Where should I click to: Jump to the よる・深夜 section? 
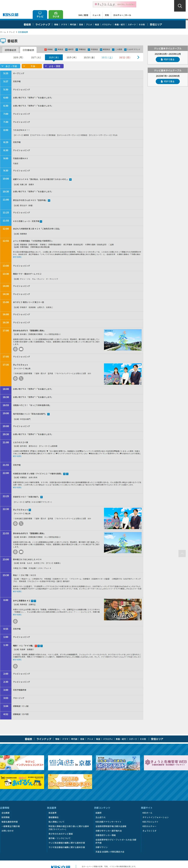point(54,66)
